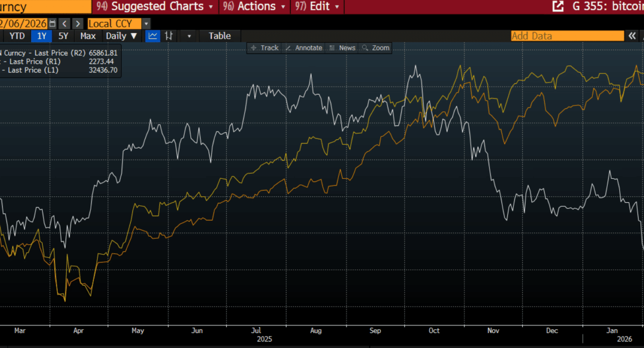The height and width of the screenshot is (348, 644).
Task: Open the Local CCY currency dropdown
Action: (146, 23)
